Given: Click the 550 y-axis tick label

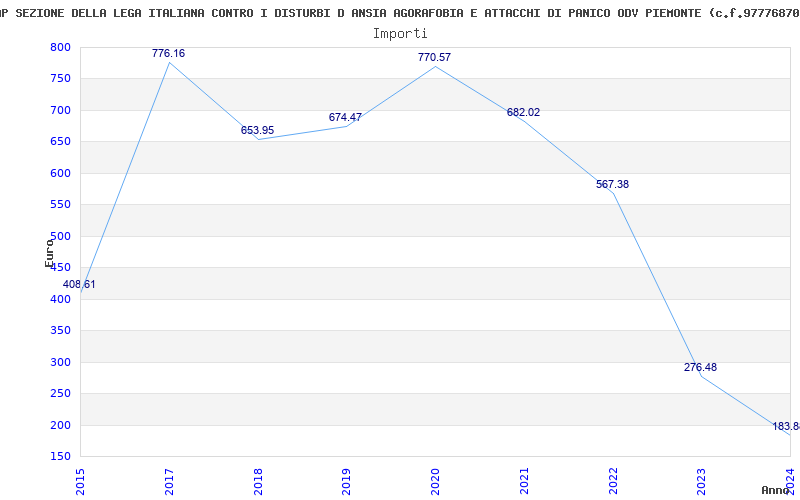Looking at the screenshot, I should [x=60, y=205].
